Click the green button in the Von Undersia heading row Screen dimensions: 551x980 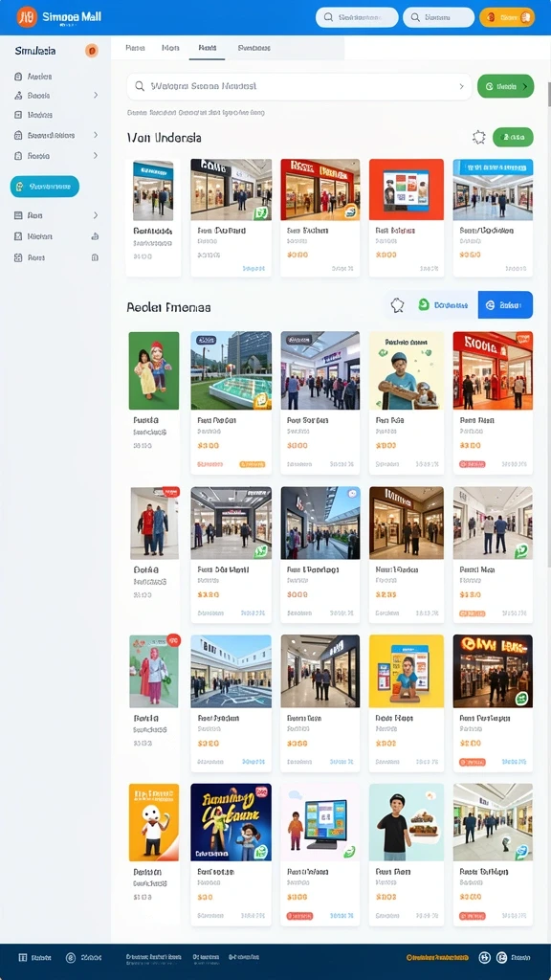point(513,137)
